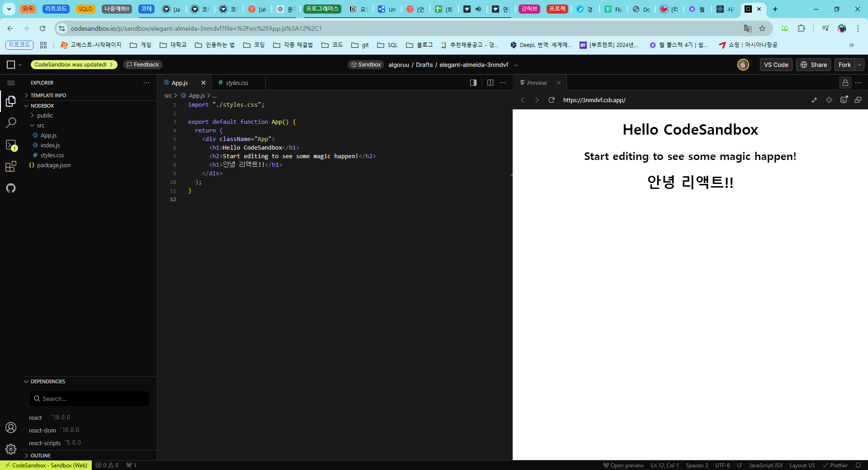Open index.js in the file tree
The height and width of the screenshot is (470, 868).
(50, 145)
